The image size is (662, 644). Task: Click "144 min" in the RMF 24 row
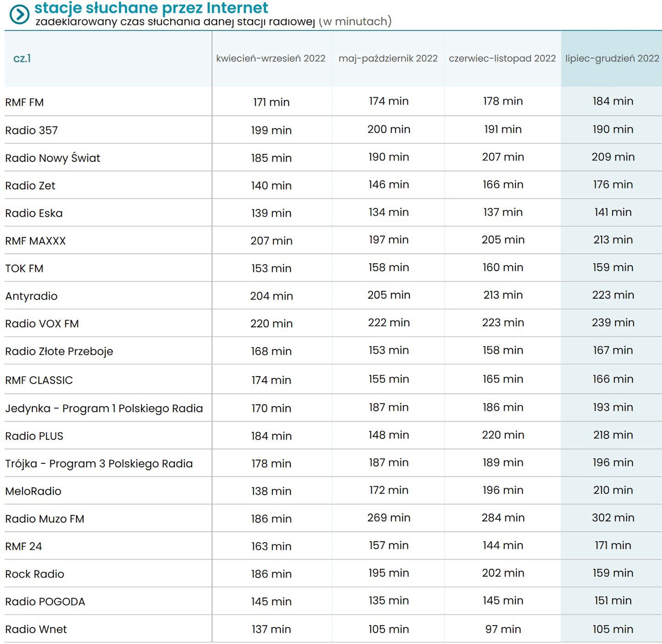click(502, 546)
